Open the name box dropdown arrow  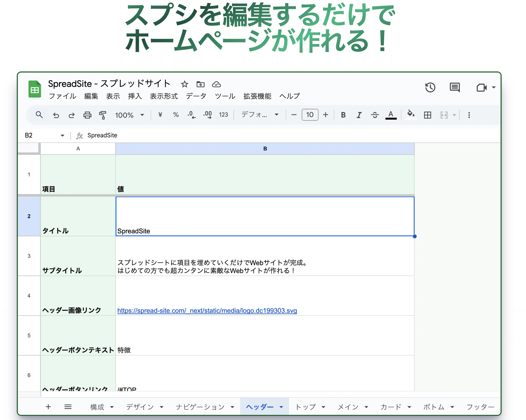click(x=63, y=135)
